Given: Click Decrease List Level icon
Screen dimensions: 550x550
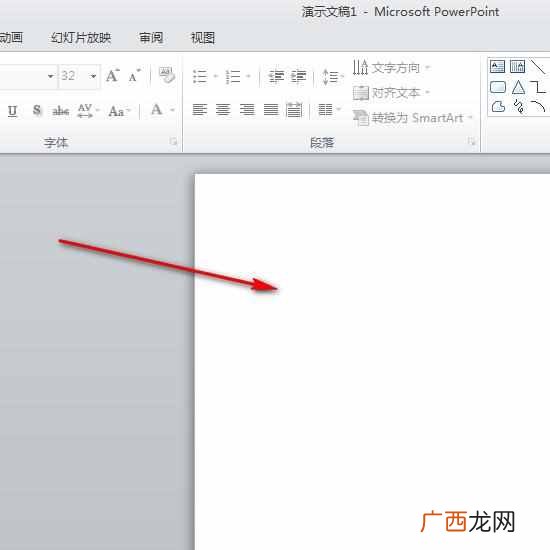Looking at the screenshot, I should [x=276, y=76].
